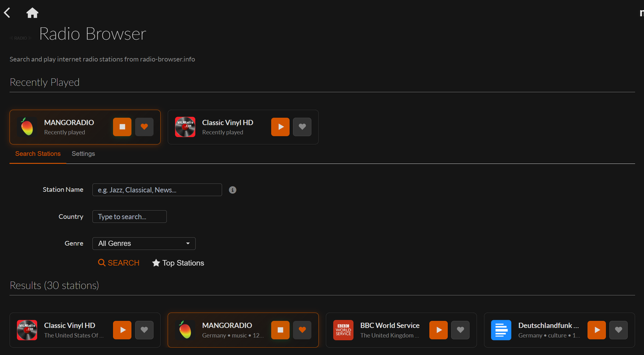Unfavorite MANGORADIO in Results

[302, 330]
